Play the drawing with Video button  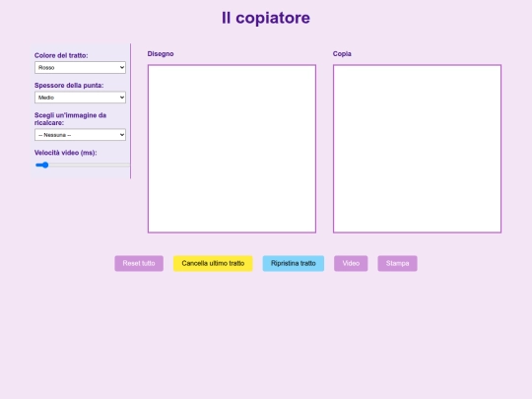point(351,263)
